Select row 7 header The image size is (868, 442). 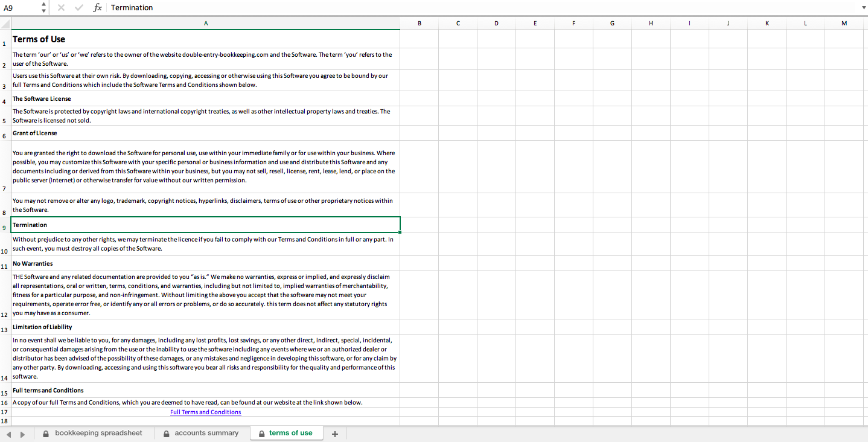[5, 167]
